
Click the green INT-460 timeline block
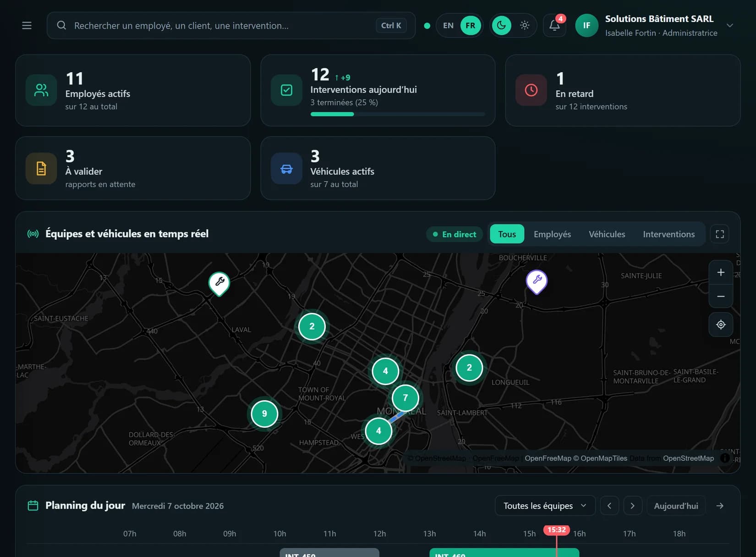click(504, 553)
